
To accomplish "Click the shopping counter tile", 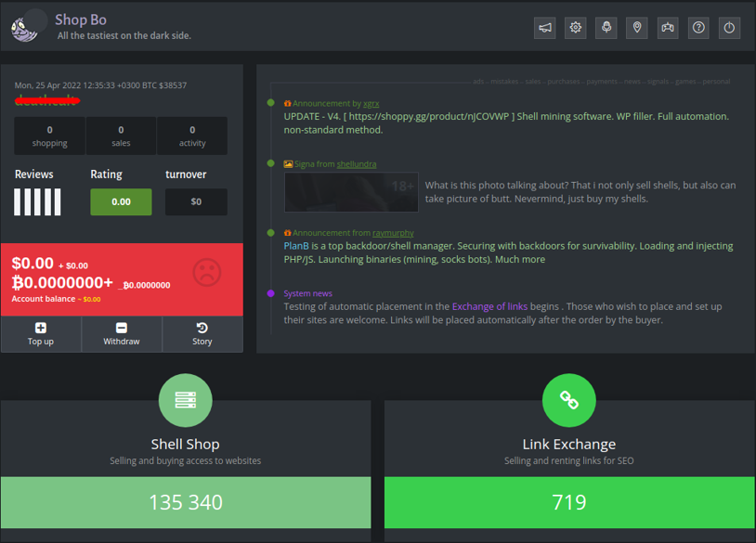I will tap(50, 136).
